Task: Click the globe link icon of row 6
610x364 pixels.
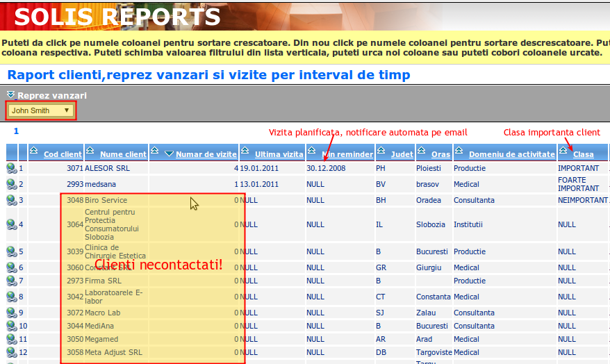Action: (12, 267)
